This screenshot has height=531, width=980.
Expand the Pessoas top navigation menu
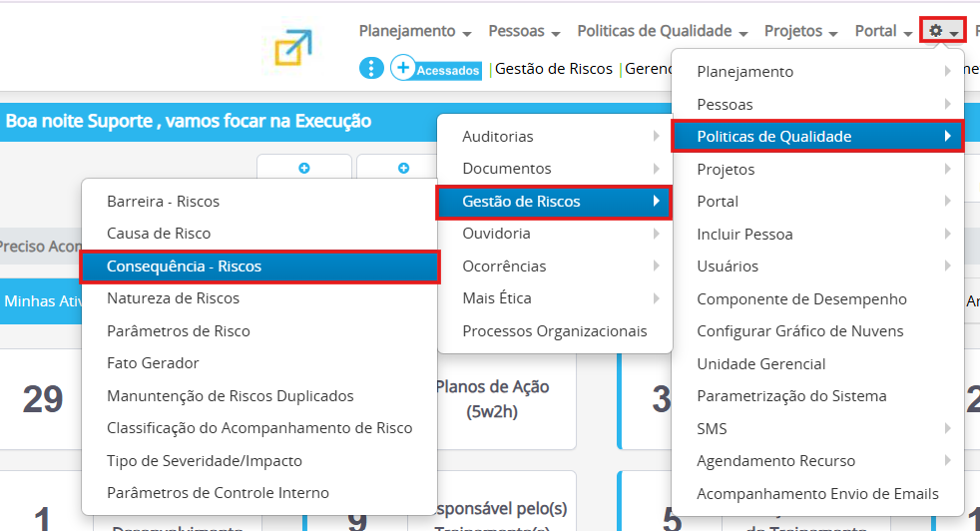pos(524,31)
